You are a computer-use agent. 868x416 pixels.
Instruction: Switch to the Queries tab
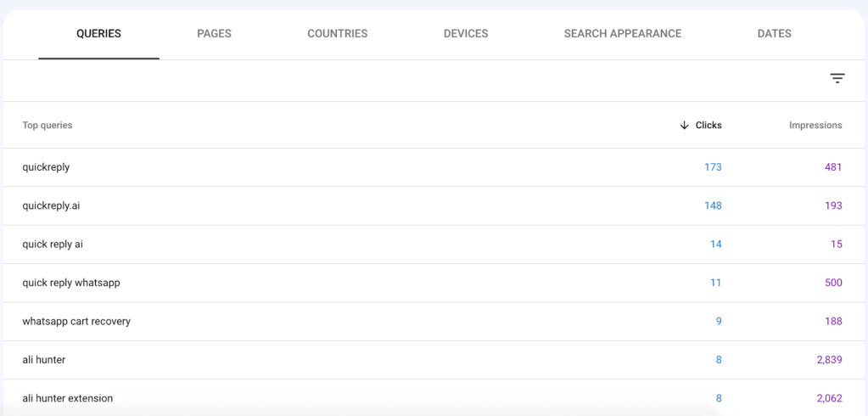pyautogui.click(x=98, y=34)
